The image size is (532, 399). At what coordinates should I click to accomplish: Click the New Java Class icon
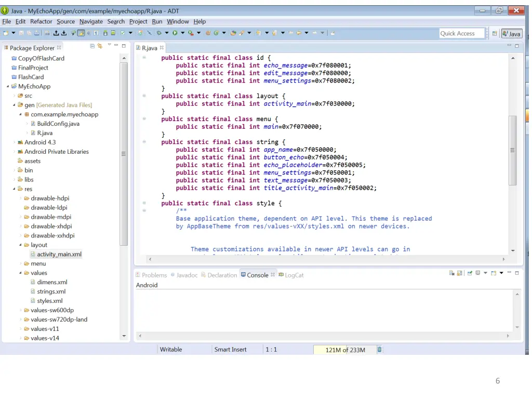point(216,33)
